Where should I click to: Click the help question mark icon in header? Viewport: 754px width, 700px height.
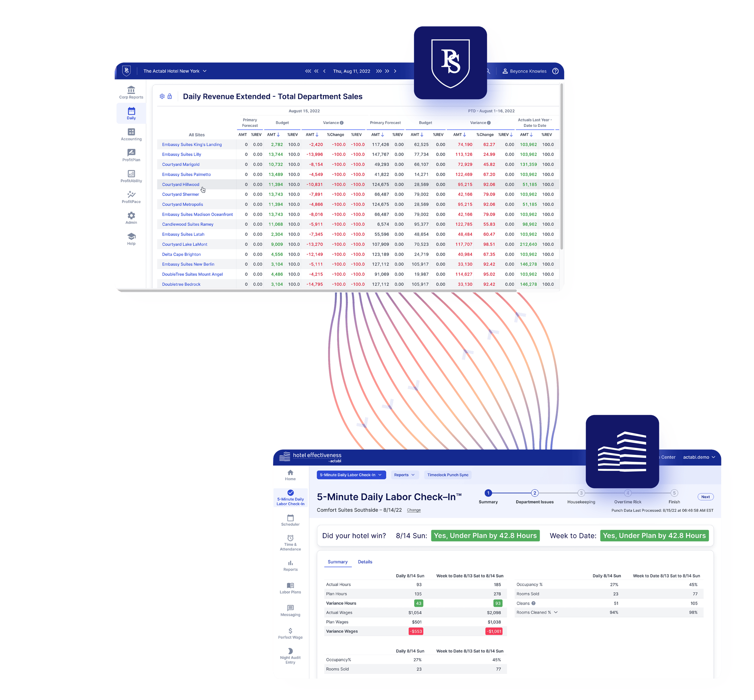point(555,71)
